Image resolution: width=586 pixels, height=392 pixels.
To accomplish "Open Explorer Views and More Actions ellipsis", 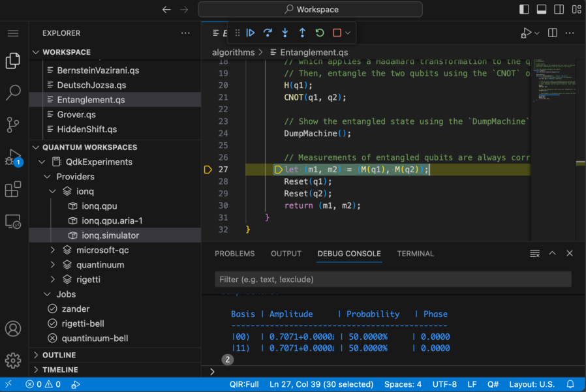I will pos(185,33).
